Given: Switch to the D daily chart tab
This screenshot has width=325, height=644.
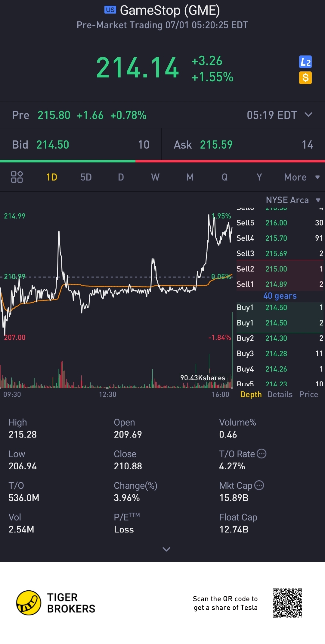Looking at the screenshot, I should [121, 177].
